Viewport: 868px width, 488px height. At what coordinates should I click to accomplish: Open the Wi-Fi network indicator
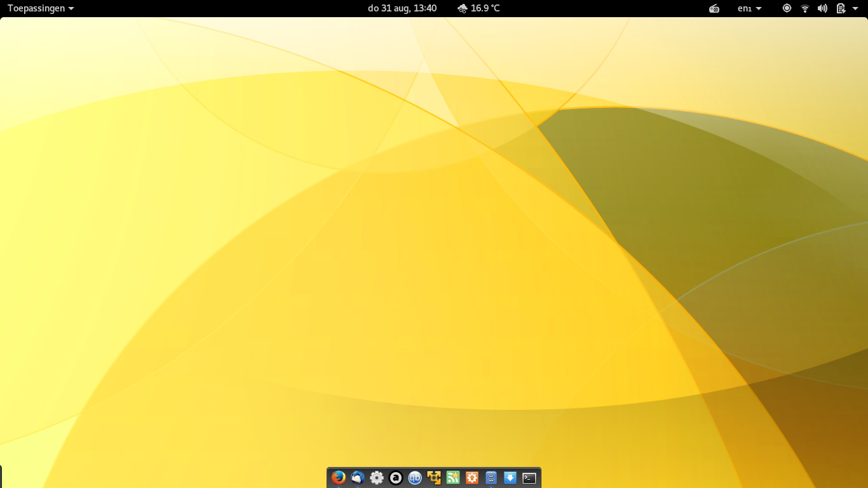(805, 8)
